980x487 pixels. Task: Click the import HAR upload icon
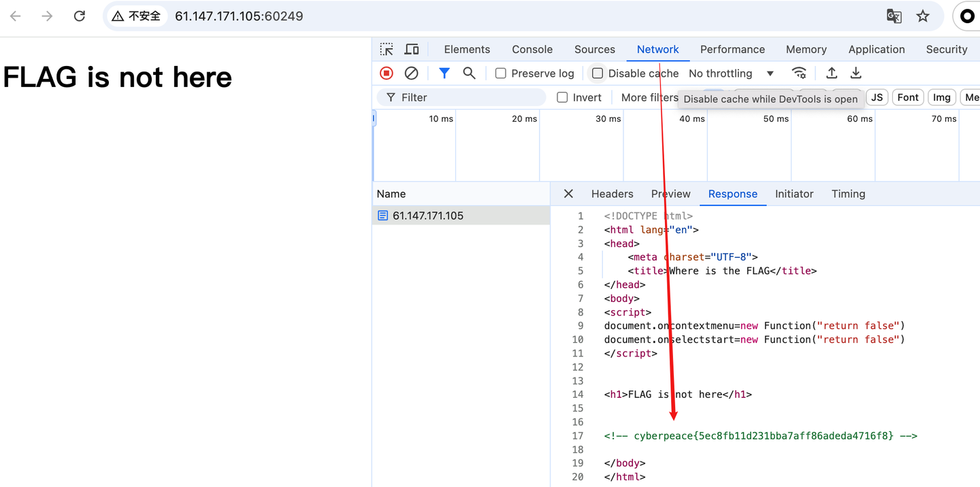(832, 73)
